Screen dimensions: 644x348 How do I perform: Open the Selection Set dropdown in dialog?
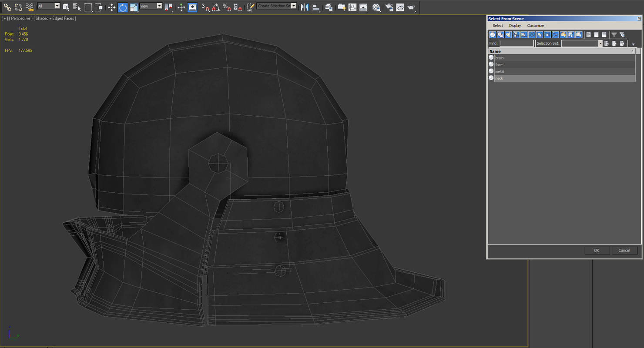600,43
